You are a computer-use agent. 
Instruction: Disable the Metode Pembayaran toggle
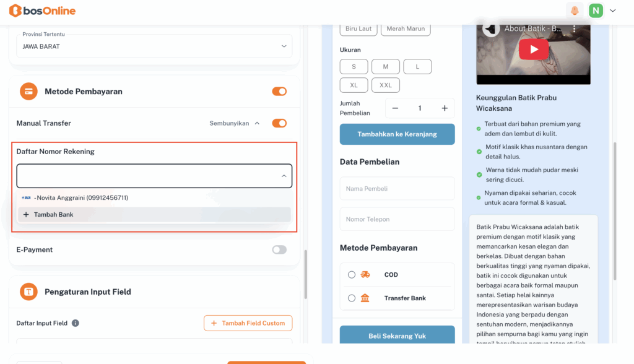click(279, 92)
